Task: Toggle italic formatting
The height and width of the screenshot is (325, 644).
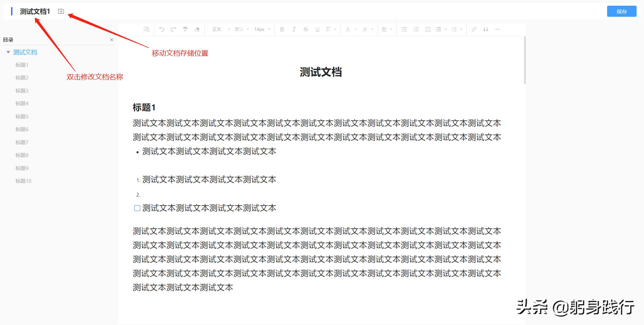Action: 294,29
